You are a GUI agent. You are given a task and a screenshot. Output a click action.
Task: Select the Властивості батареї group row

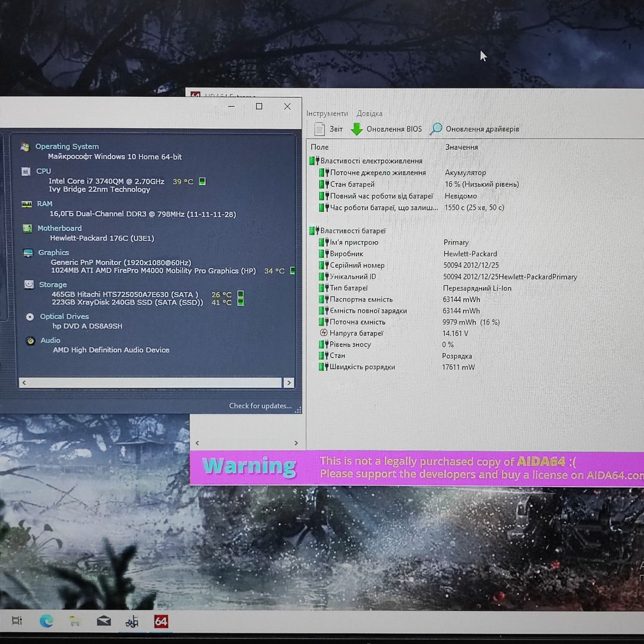(348, 231)
